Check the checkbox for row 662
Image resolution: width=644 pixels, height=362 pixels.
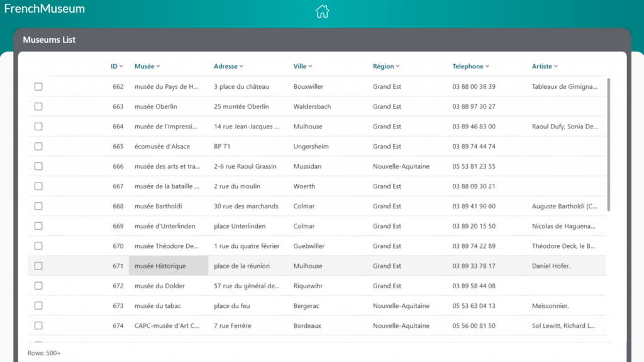coord(38,87)
